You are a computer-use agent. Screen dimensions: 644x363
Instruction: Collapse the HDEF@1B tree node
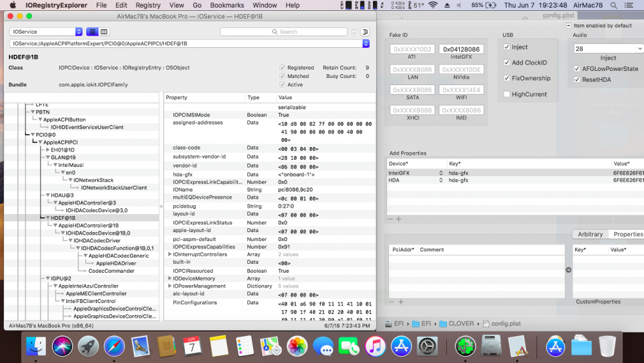pos(48,218)
